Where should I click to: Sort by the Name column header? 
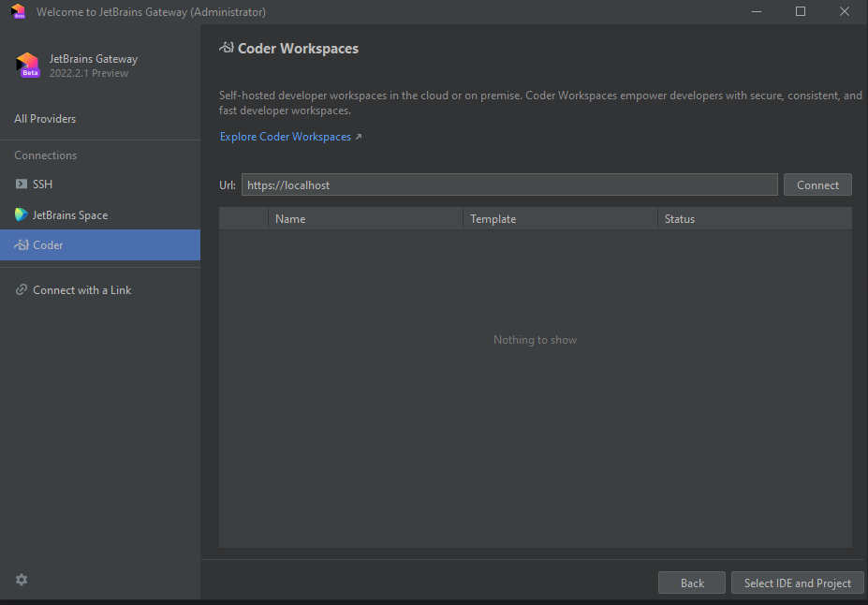point(365,218)
